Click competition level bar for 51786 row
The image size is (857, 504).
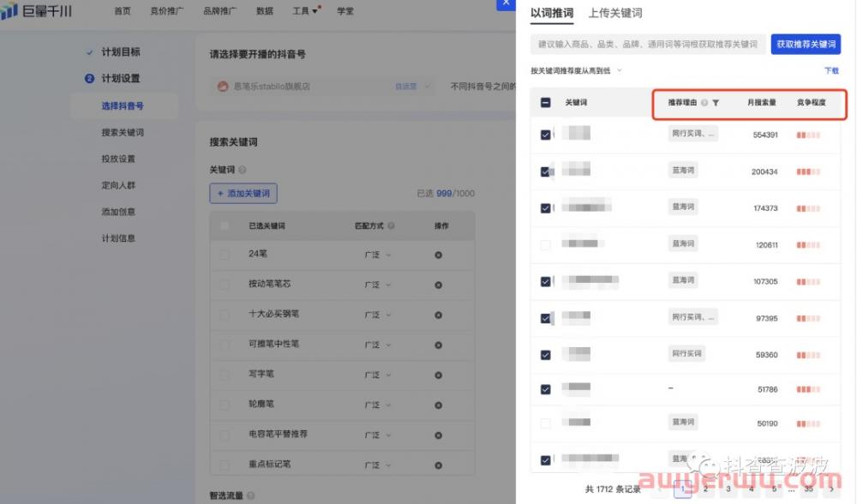click(x=808, y=390)
